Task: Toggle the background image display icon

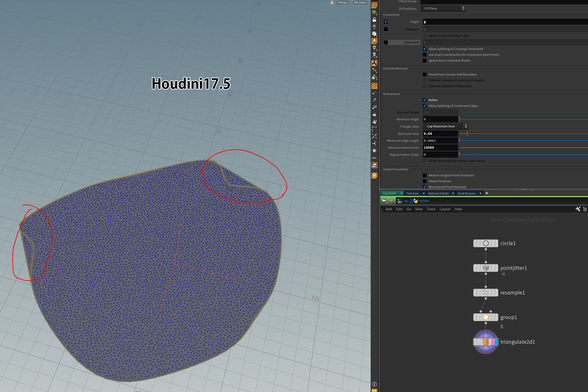Action: coord(374,165)
